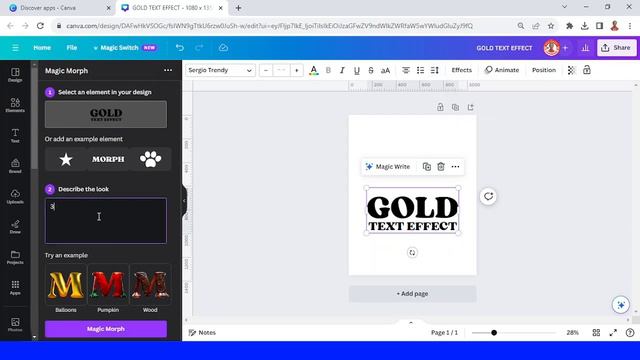Open the Draw sidebar tool
The width and height of the screenshot is (640, 360).
point(15,227)
